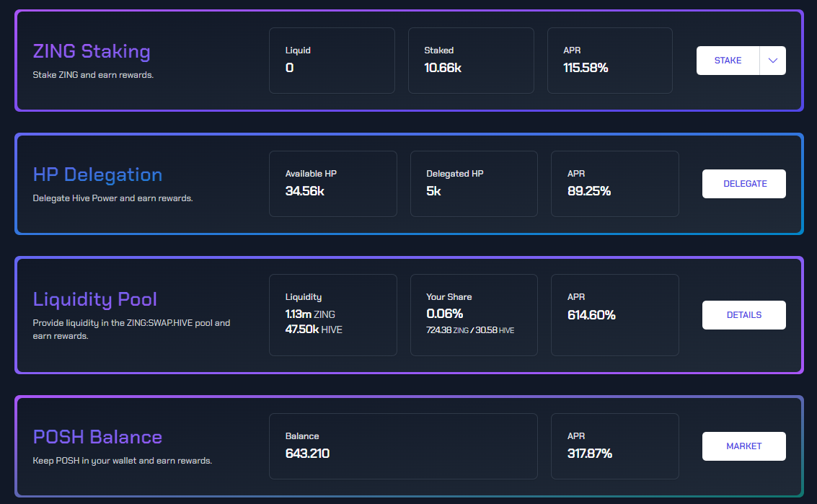
Task: Click the text 'Stake ZING and earn rewards.'
Action: pos(93,75)
